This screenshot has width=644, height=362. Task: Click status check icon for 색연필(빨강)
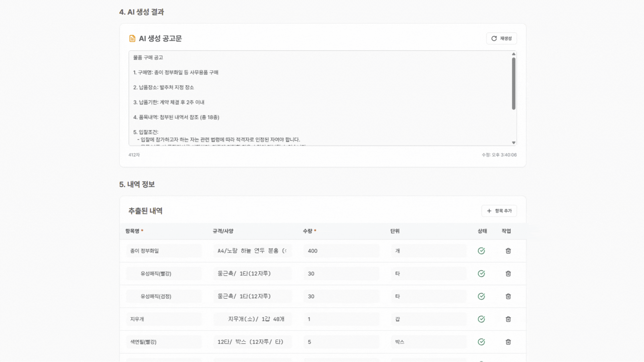(481, 342)
